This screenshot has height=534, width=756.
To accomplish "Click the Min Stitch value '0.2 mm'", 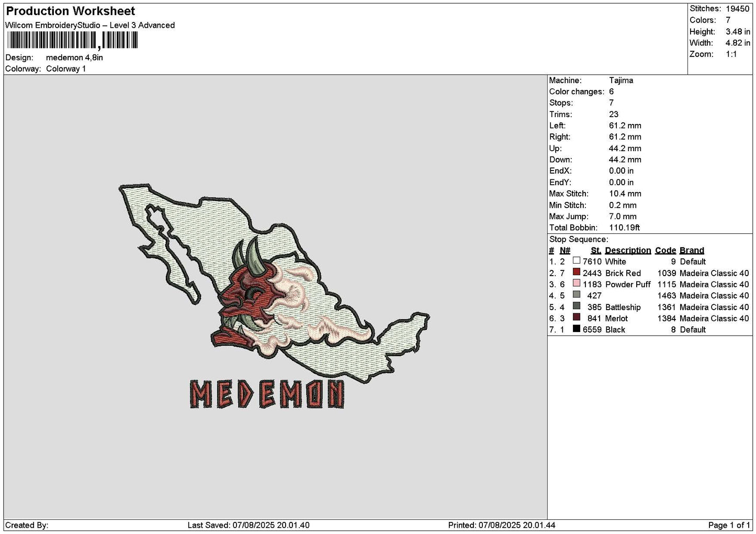I will point(623,206).
